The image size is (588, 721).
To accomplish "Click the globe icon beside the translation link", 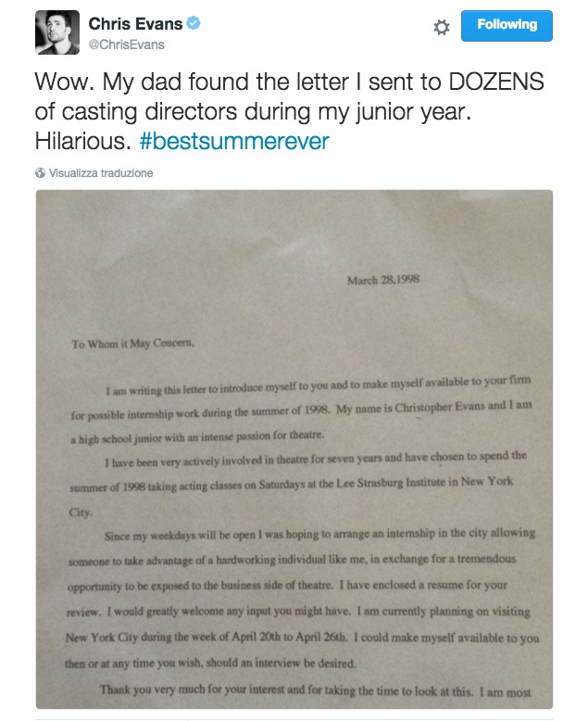I will pos(41,173).
